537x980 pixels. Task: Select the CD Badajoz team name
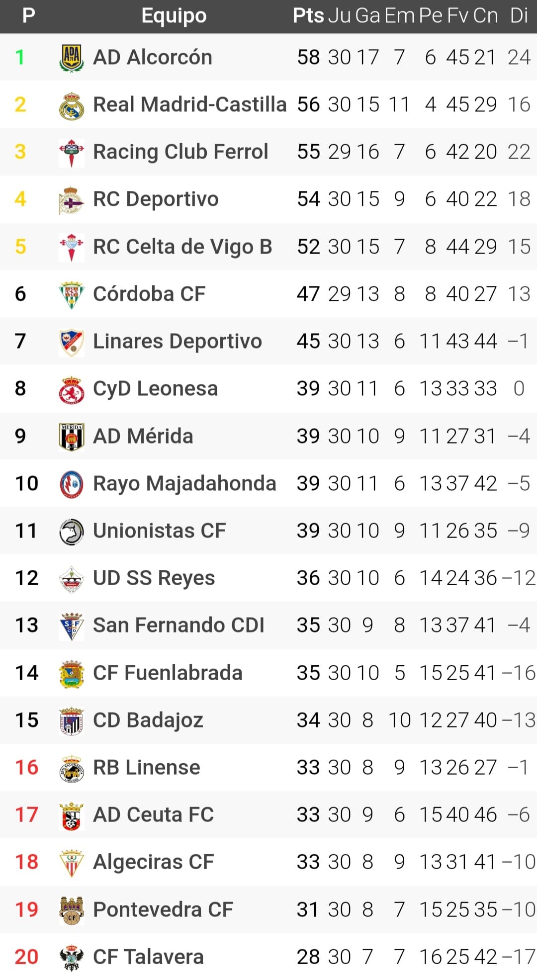coord(148,720)
